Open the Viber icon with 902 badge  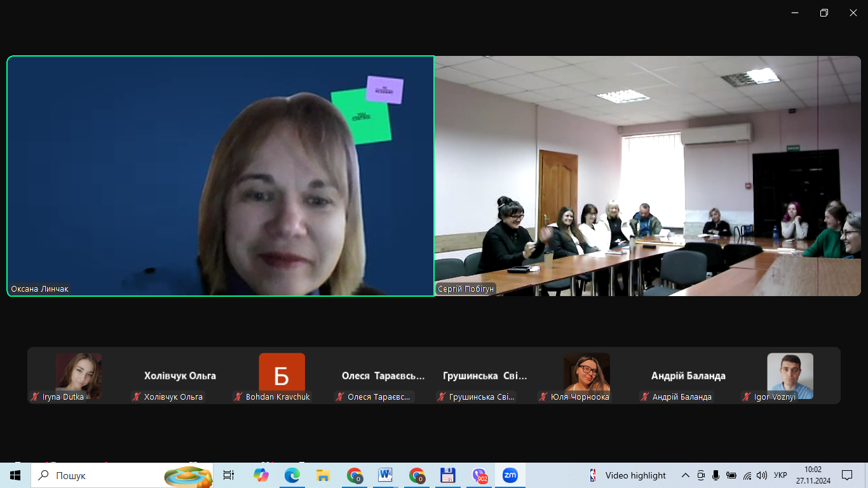click(479, 475)
